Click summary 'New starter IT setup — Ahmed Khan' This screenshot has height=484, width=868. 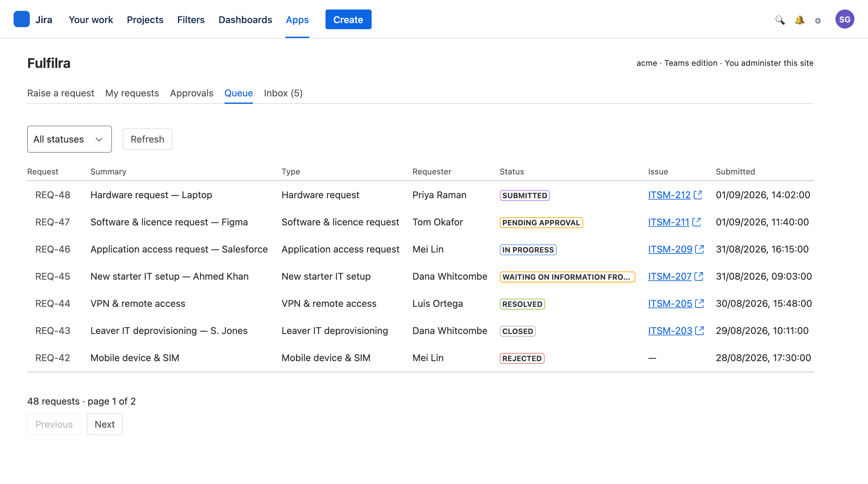pyautogui.click(x=170, y=276)
